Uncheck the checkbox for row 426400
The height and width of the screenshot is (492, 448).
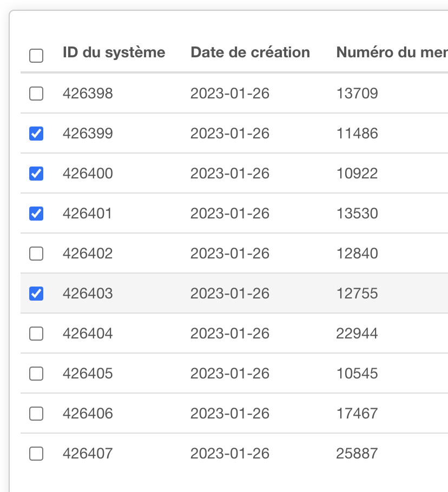click(36, 174)
